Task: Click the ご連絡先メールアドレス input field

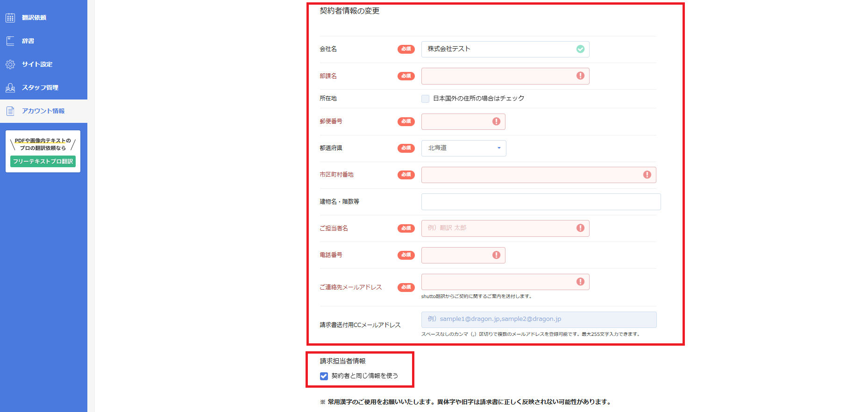Action: tap(505, 282)
